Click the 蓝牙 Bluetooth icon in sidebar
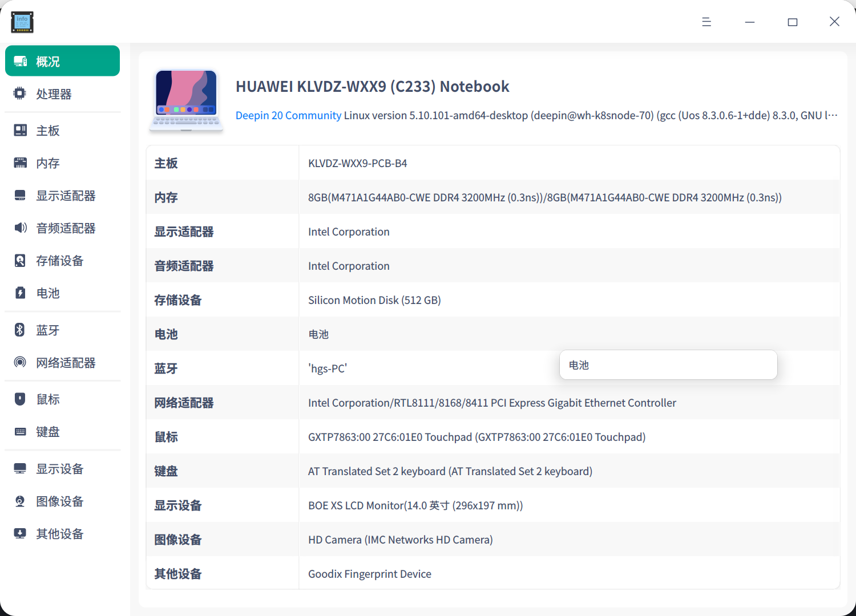The height and width of the screenshot is (616, 856). [x=20, y=330]
